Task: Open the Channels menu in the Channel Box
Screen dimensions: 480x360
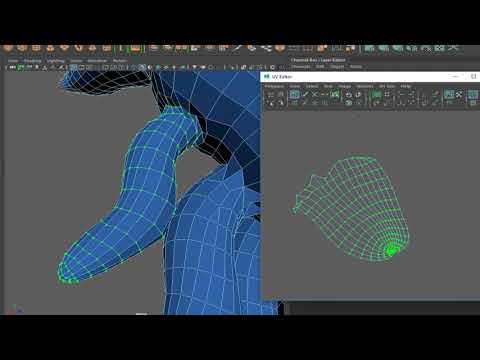Action: pos(301,67)
